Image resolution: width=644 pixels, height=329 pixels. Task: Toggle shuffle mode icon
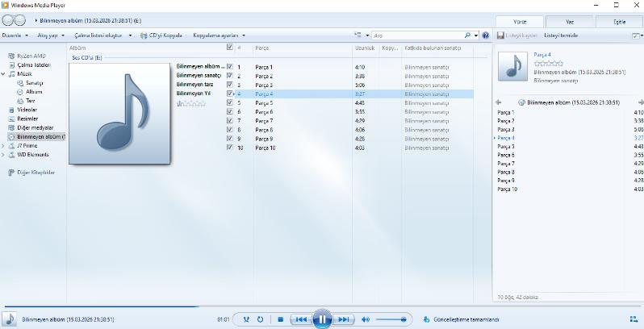pos(246,319)
